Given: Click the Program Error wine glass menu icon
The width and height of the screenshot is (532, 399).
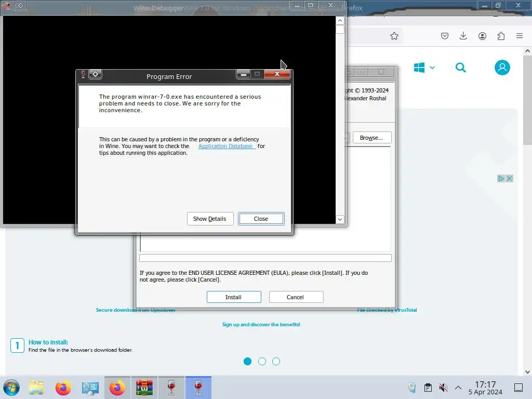Looking at the screenshot, I should click(x=83, y=74).
